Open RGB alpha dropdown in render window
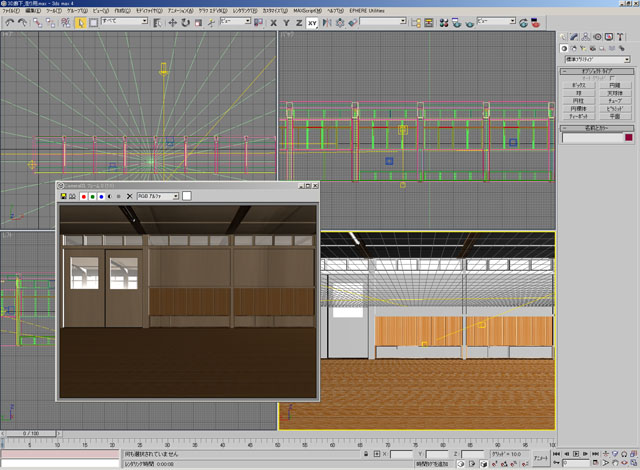Image resolution: width=640 pixels, height=470 pixels. point(158,196)
